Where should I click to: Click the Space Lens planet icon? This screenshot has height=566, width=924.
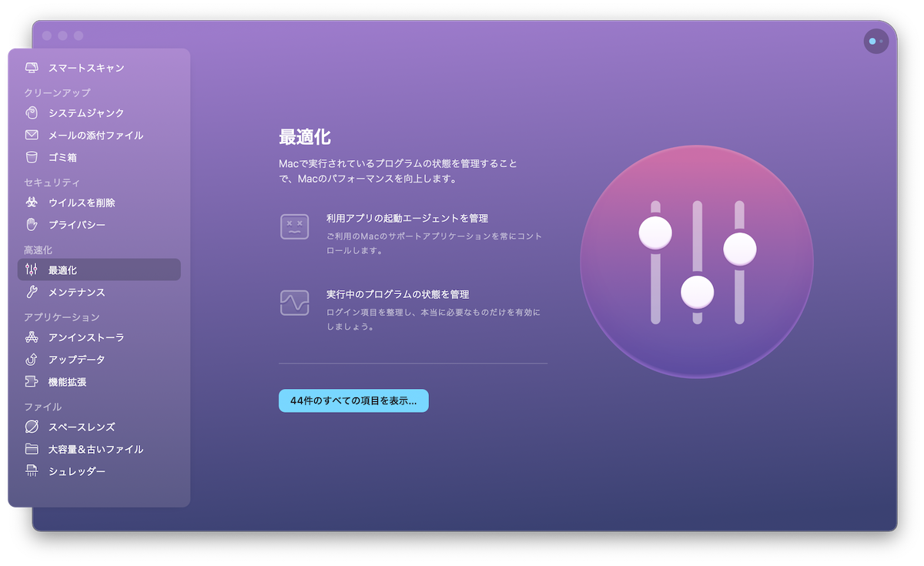[32, 427]
